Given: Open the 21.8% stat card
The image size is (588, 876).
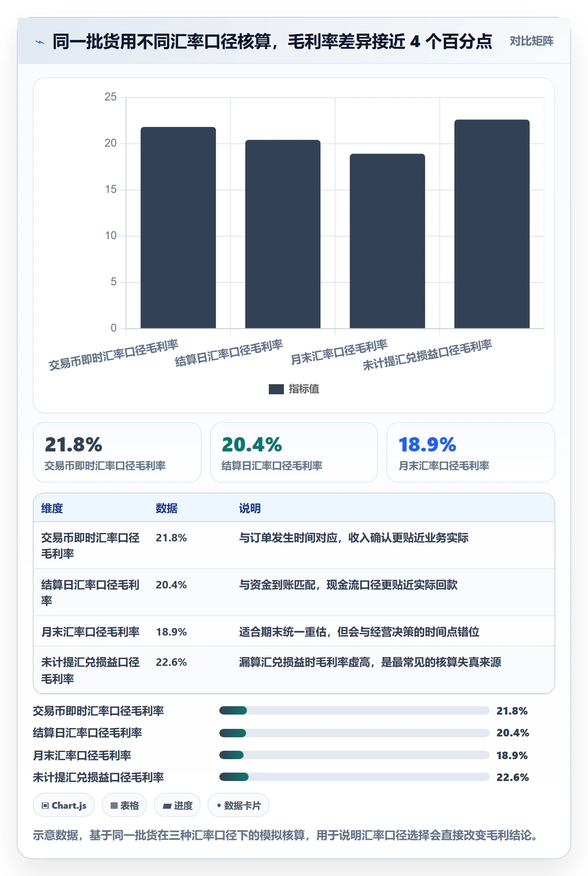Looking at the screenshot, I should point(117,452).
